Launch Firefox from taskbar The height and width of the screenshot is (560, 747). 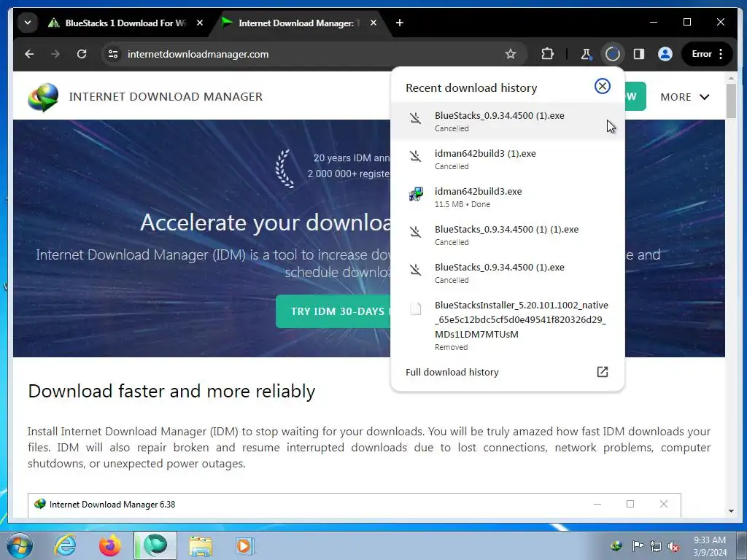click(110, 545)
